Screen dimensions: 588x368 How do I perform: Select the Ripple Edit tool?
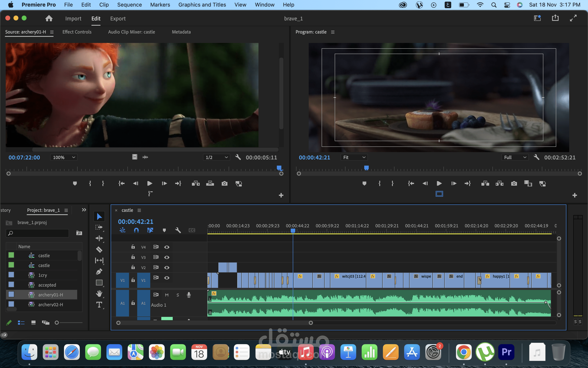click(99, 238)
